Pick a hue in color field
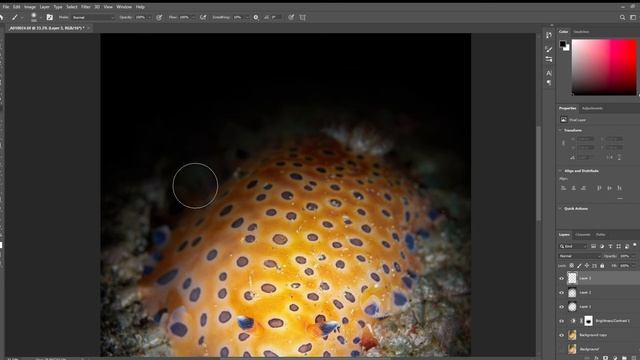 click(x=604, y=67)
